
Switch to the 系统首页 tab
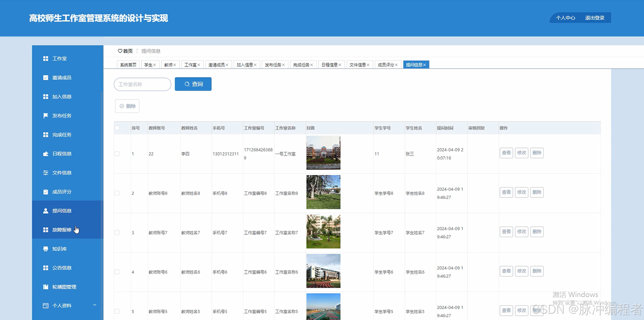click(128, 65)
